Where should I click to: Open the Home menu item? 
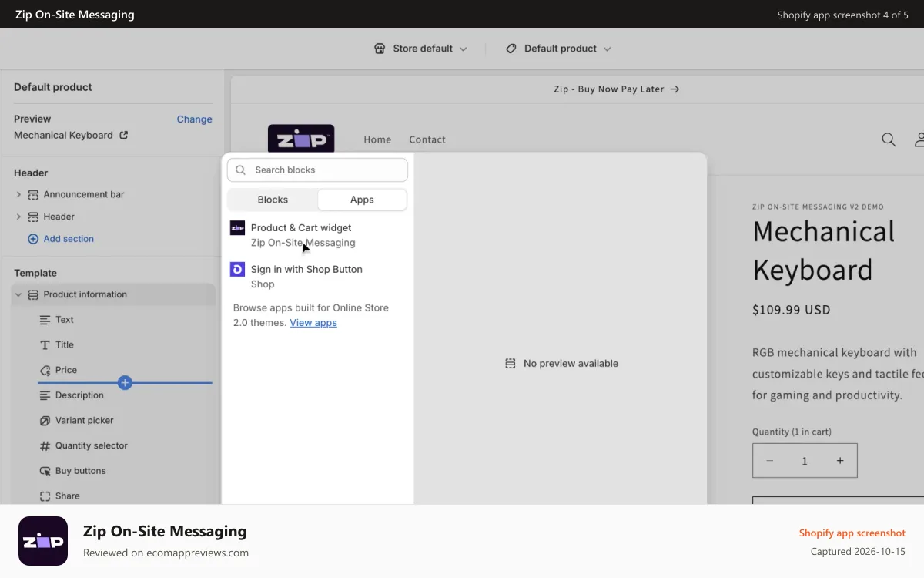pos(377,139)
